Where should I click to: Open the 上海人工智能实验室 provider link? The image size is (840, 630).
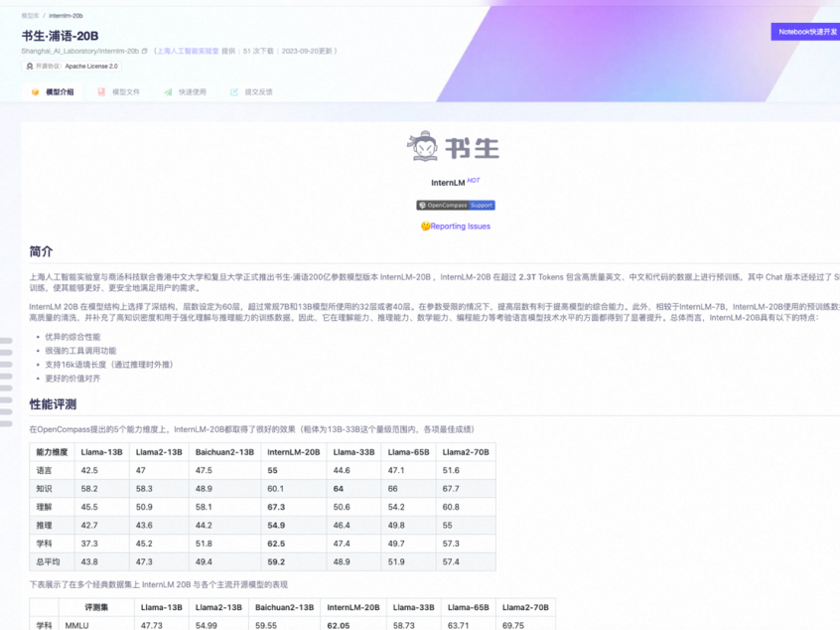(x=188, y=52)
